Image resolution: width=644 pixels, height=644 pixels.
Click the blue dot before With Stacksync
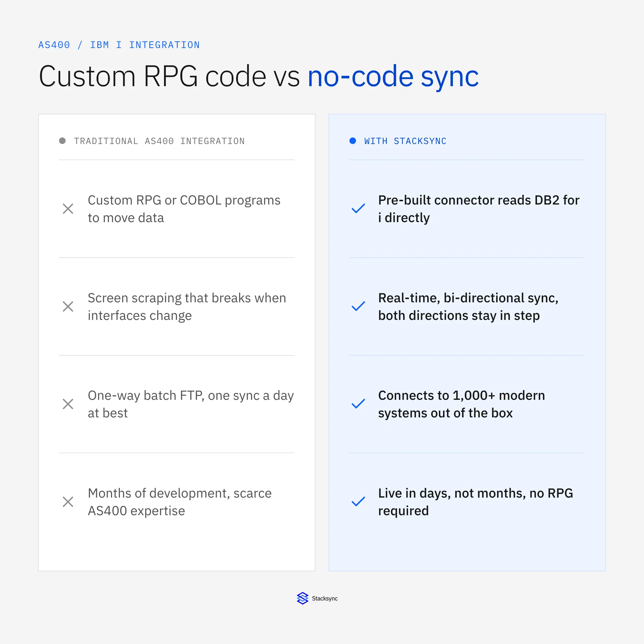tap(353, 141)
